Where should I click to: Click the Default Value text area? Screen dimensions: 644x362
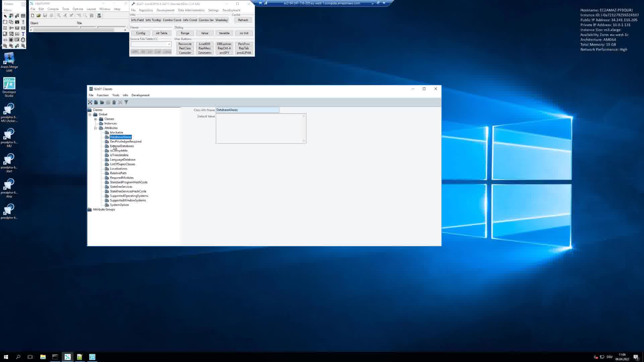(x=261, y=128)
